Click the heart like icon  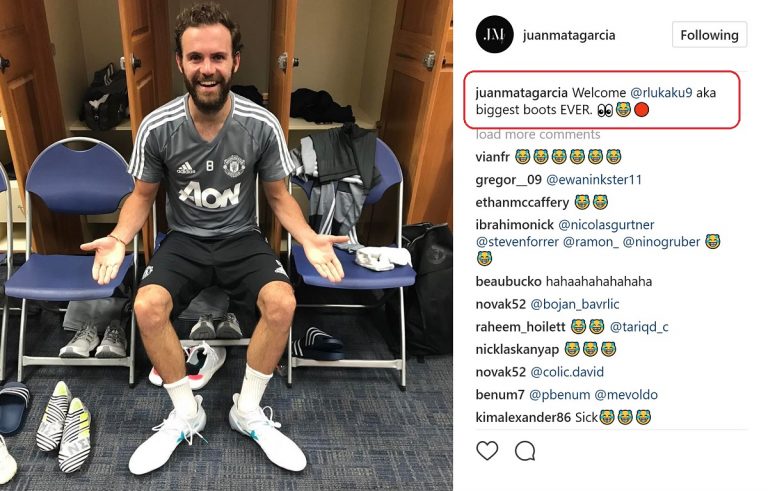click(487, 451)
